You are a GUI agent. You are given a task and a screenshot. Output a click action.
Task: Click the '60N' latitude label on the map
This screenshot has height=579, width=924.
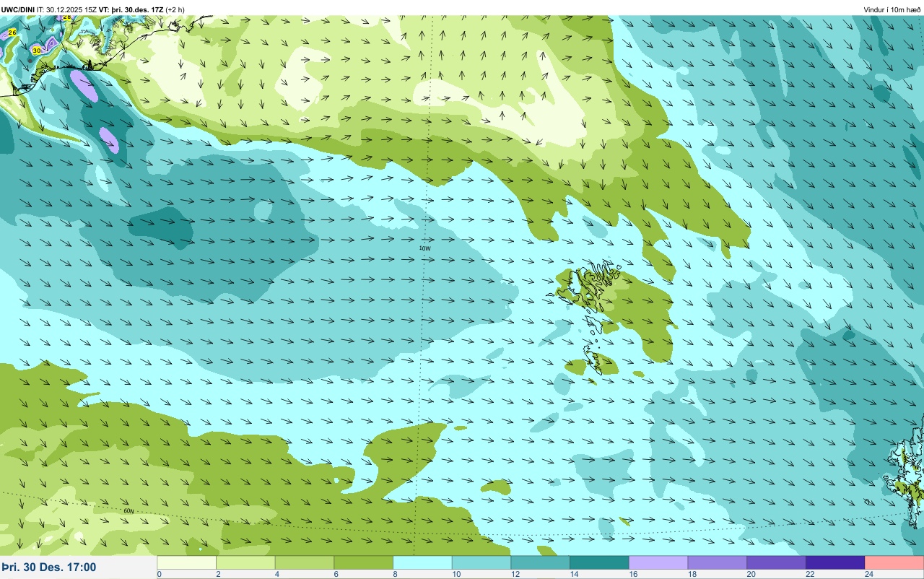128,510
